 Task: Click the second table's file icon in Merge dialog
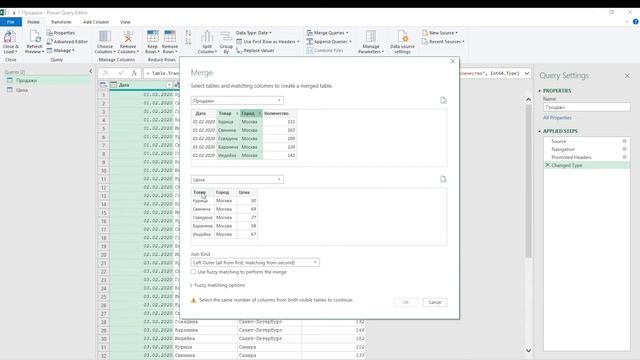coord(443,179)
